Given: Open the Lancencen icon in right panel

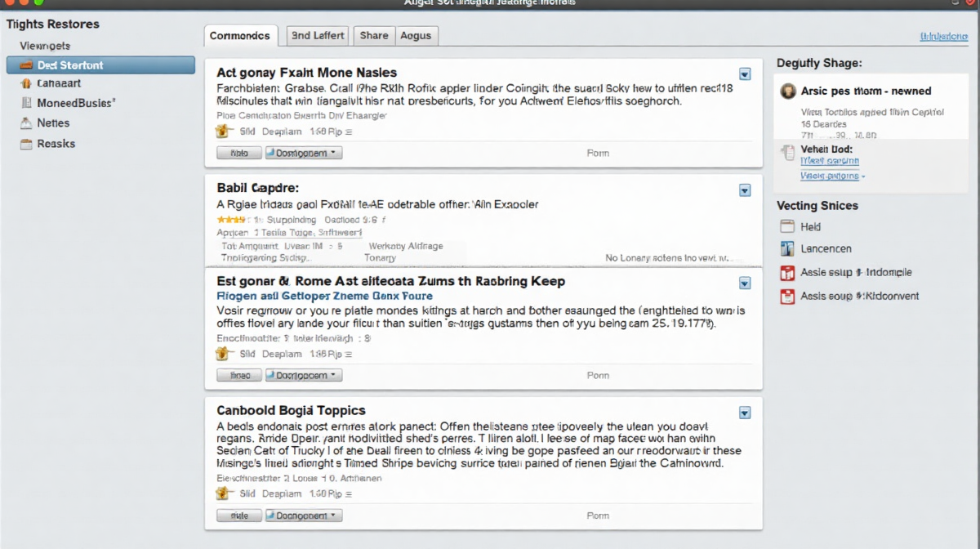Looking at the screenshot, I should (787, 249).
